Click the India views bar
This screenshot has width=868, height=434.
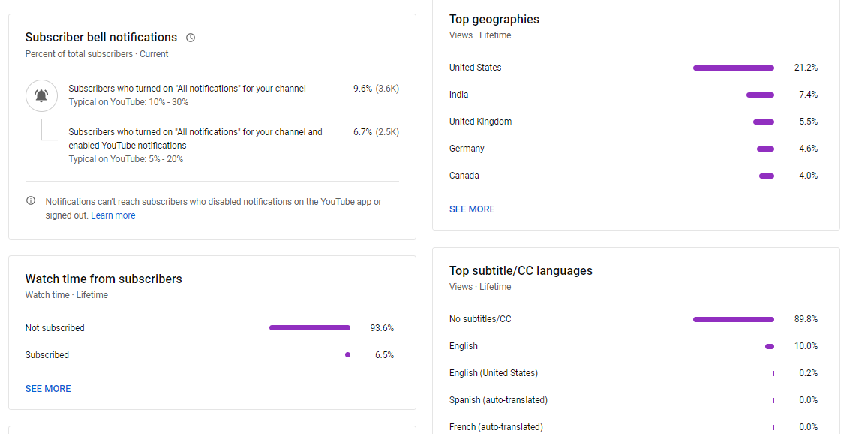point(760,95)
